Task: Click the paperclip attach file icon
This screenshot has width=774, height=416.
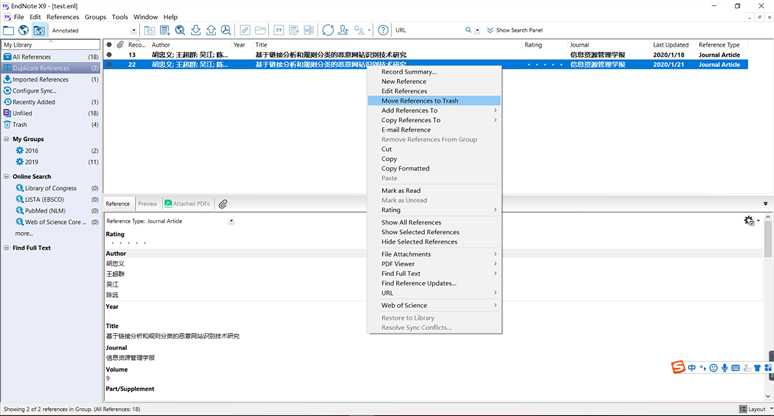Action: click(x=223, y=204)
